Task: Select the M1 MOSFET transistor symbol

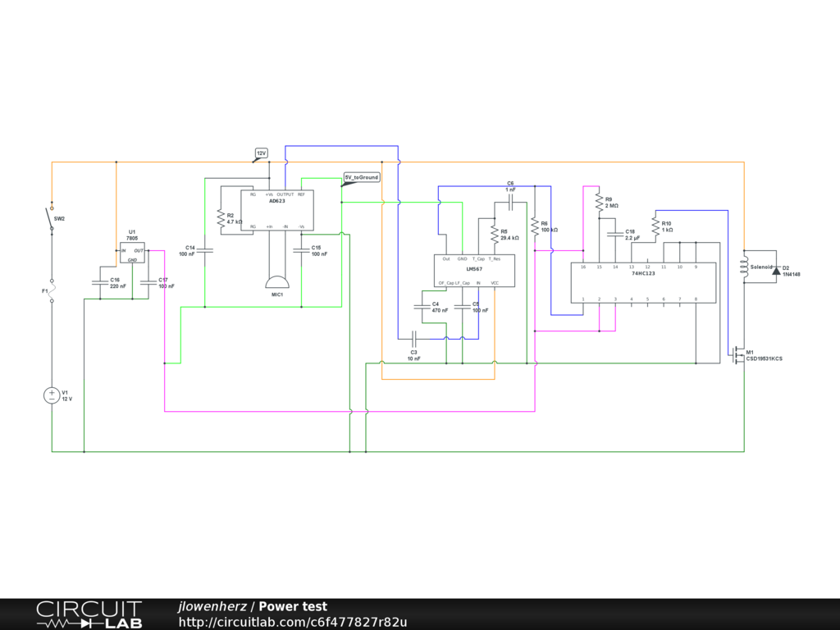Action: (x=738, y=354)
